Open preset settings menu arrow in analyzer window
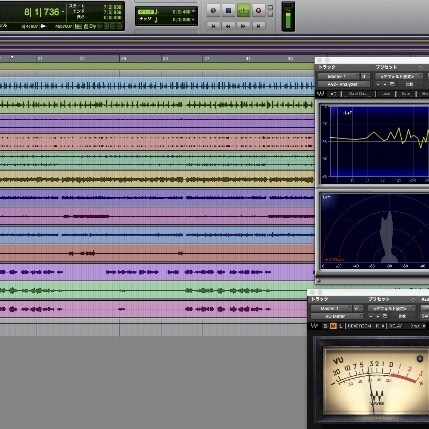The height and width of the screenshot is (429, 429). [420, 68]
